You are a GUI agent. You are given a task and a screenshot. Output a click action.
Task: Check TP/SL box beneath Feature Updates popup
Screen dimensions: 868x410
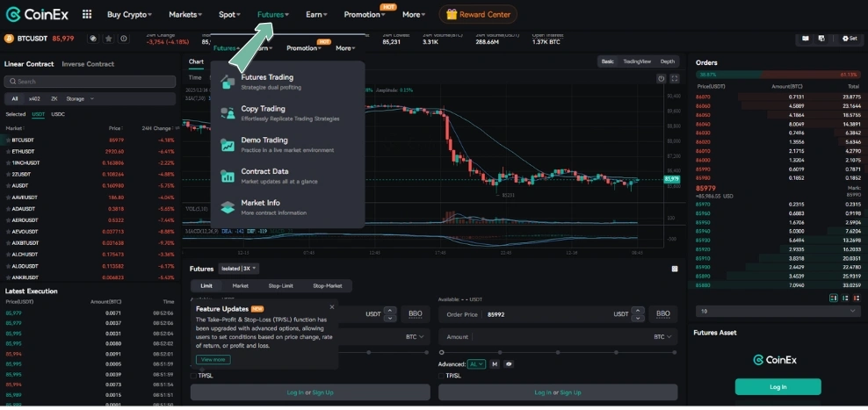click(x=193, y=376)
